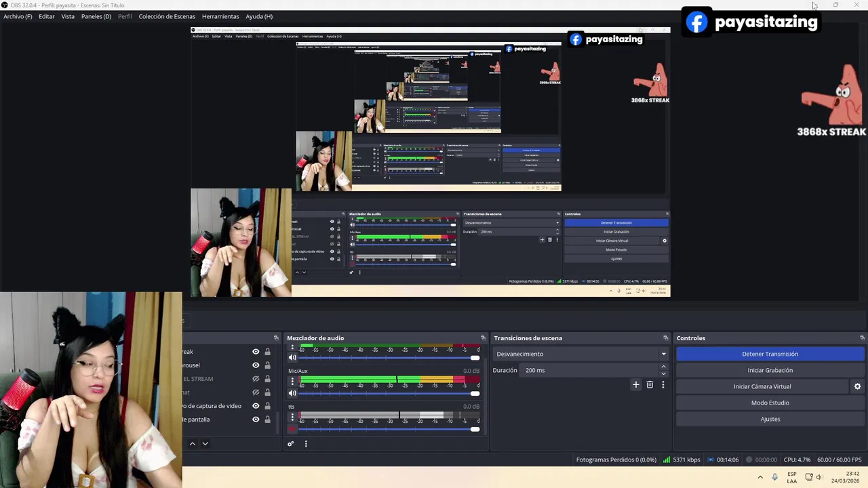This screenshot has width=868, height=488.
Task: Move selected source up in list
Action: (193, 444)
